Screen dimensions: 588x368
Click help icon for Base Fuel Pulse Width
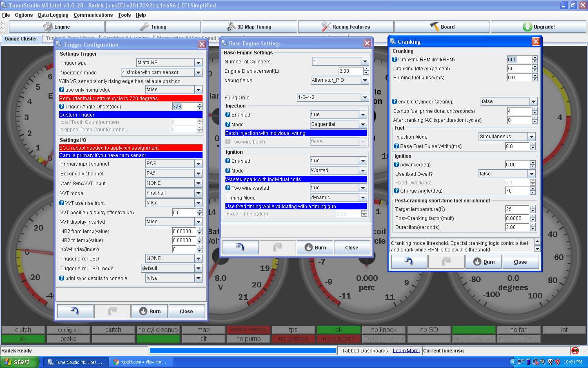[x=396, y=146]
